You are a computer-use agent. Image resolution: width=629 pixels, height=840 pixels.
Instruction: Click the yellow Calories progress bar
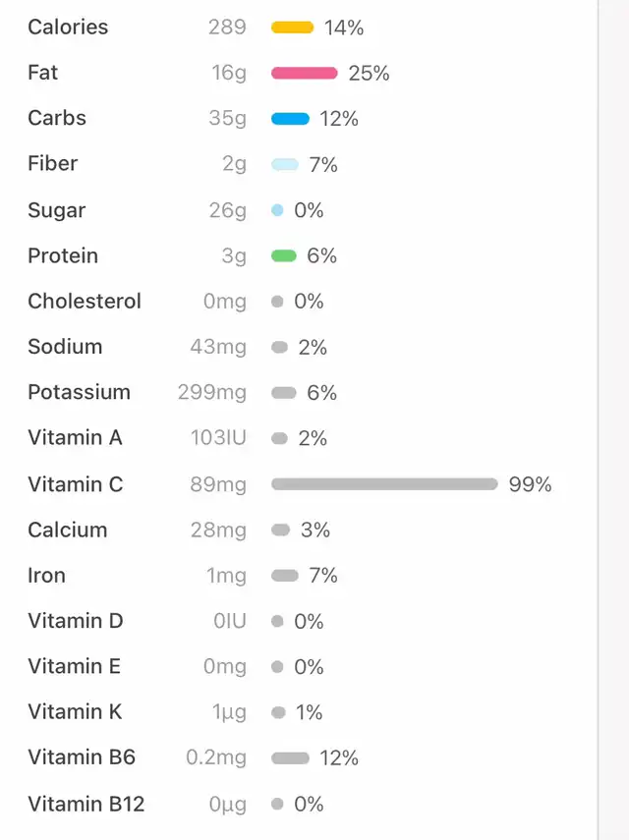click(292, 28)
